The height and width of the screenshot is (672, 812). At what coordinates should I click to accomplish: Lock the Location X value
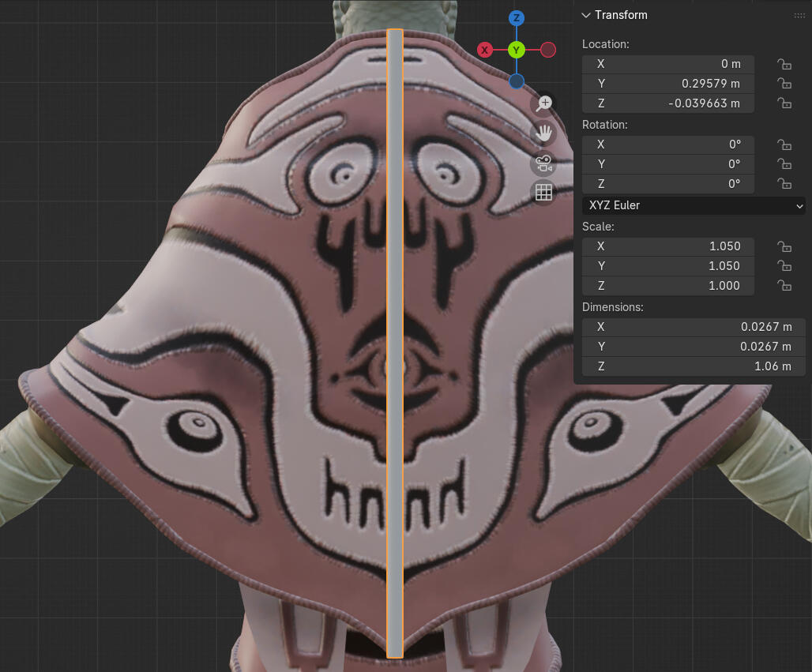coord(784,65)
